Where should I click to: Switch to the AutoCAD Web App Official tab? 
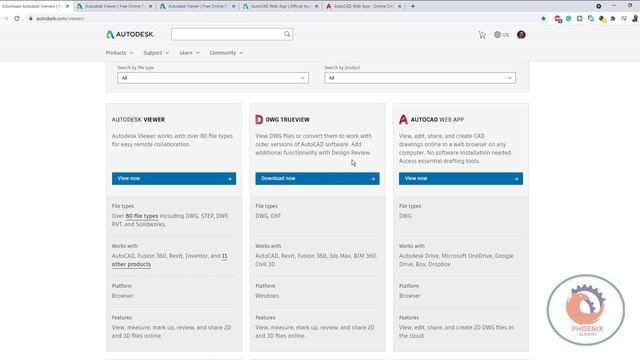coord(281,6)
